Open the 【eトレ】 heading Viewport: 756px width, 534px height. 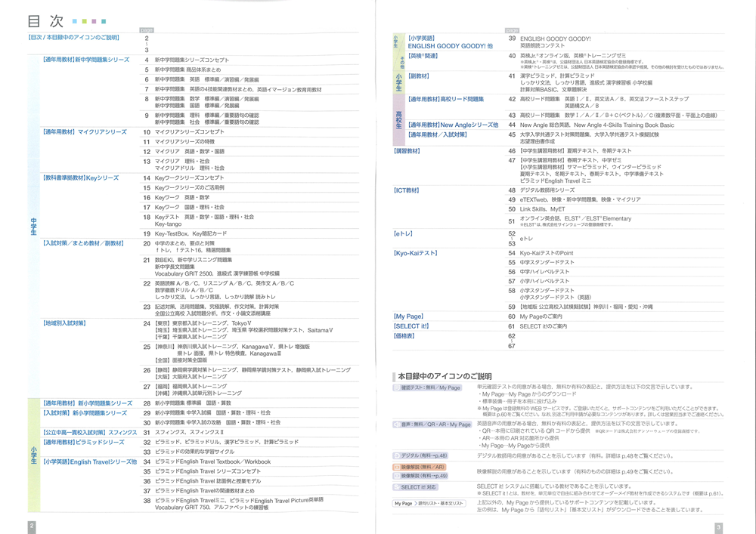click(403, 234)
